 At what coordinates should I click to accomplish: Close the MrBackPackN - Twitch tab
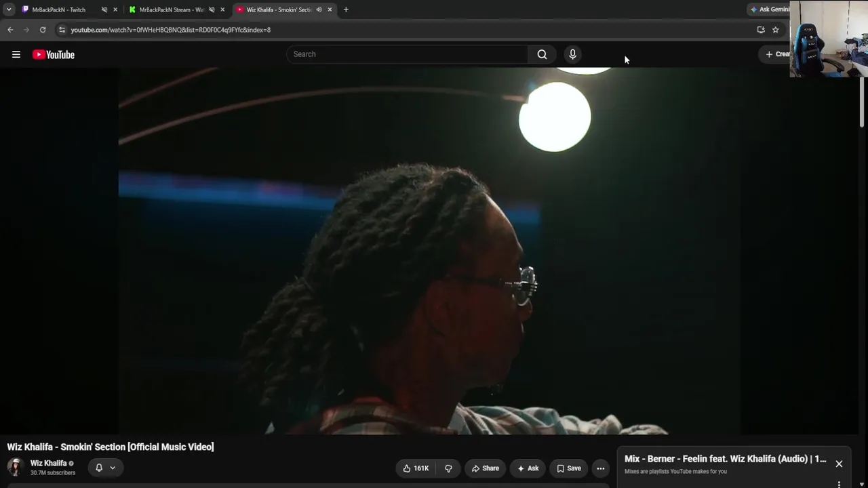point(115,9)
